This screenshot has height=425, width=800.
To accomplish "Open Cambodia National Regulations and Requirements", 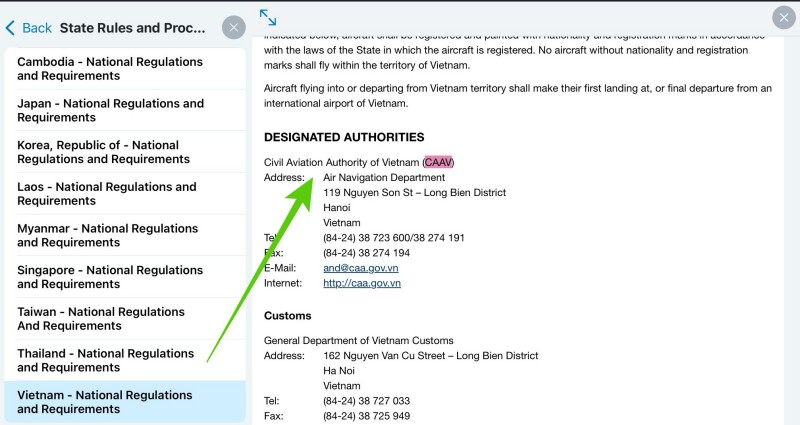I will (110, 69).
